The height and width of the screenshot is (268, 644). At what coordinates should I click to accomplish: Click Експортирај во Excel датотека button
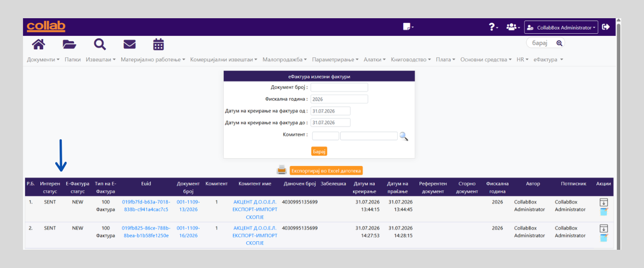[x=326, y=170]
